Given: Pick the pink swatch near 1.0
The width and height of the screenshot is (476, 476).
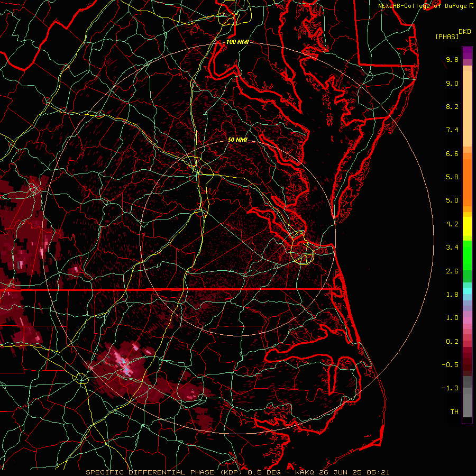Looking at the screenshot, I should 467,320.
